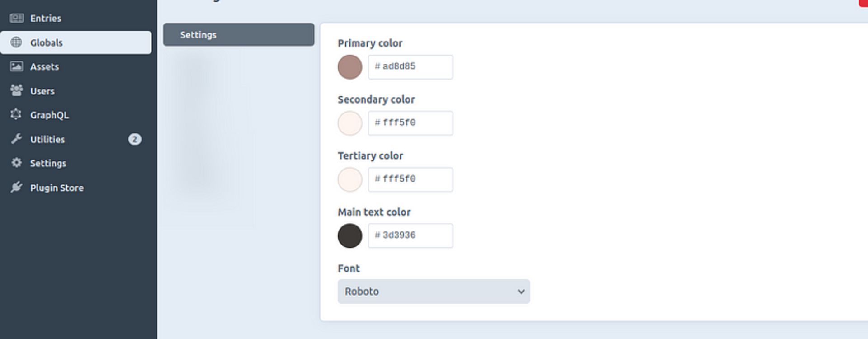Open the Font dropdown showing Roboto
The image size is (868, 339).
[434, 292]
